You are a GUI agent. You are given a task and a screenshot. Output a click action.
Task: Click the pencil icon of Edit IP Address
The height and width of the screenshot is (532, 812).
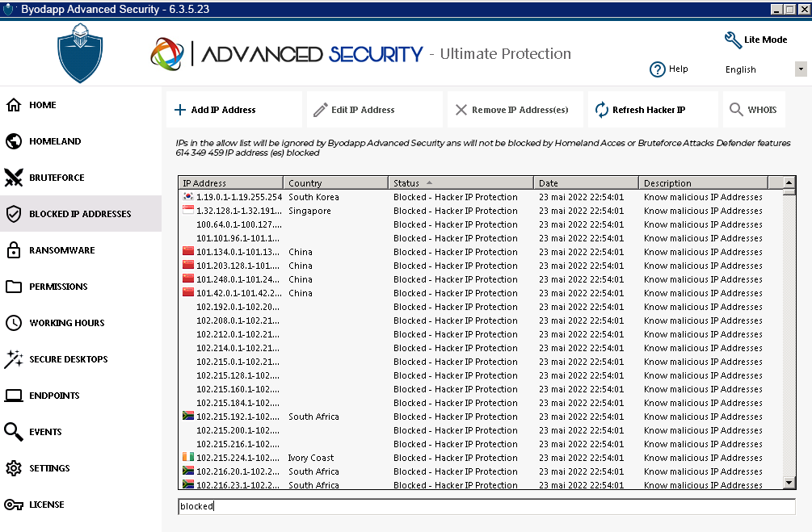[320, 110]
